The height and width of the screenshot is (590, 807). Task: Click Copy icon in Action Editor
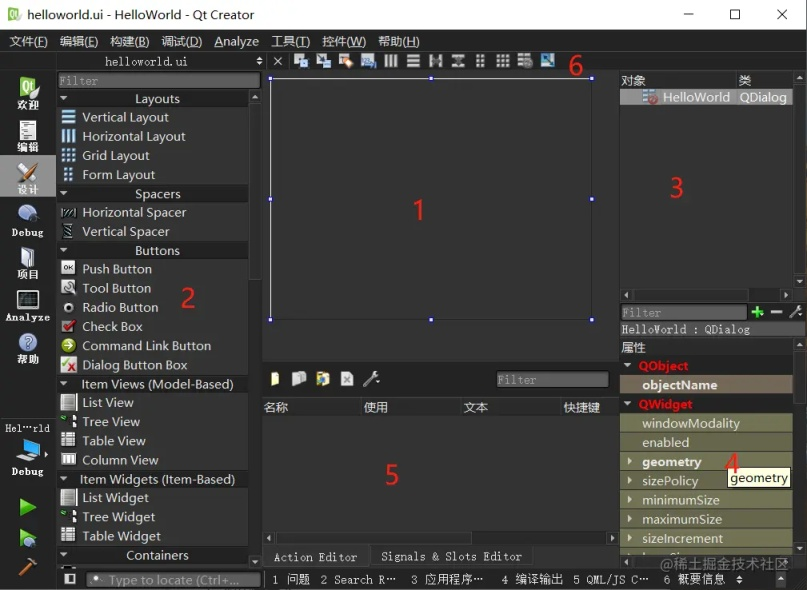pyautogui.click(x=299, y=379)
